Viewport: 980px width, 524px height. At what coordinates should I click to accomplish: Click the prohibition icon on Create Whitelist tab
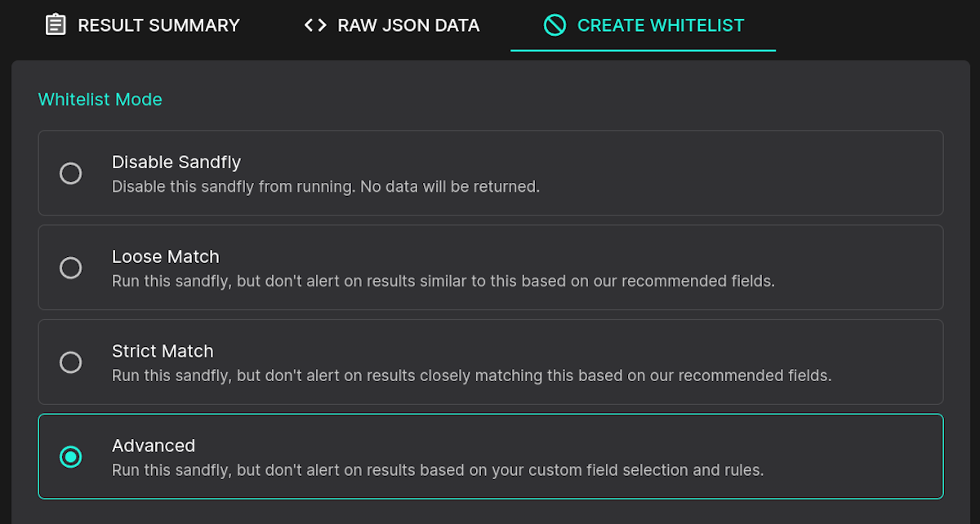(x=555, y=25)
